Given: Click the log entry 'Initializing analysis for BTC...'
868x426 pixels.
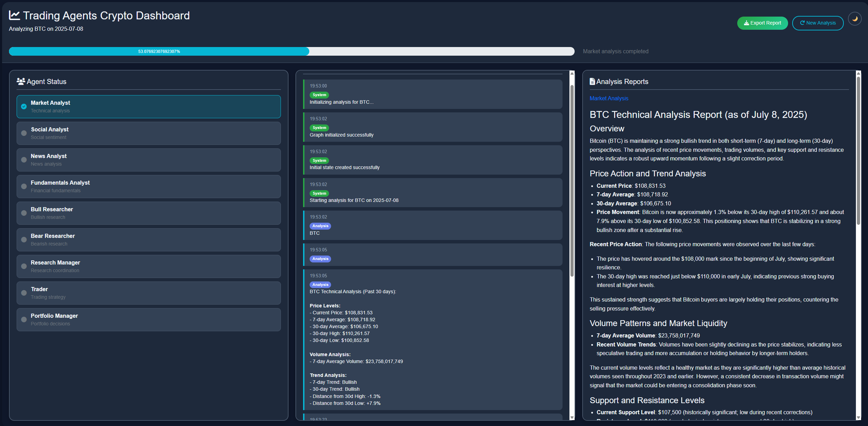Looking at the screenshot, I should pos(433,94).
